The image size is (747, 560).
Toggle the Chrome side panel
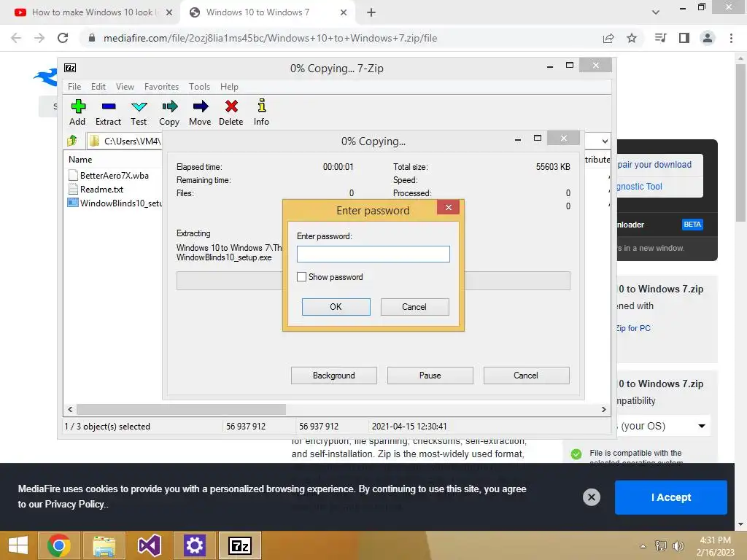tap(684, 38)
